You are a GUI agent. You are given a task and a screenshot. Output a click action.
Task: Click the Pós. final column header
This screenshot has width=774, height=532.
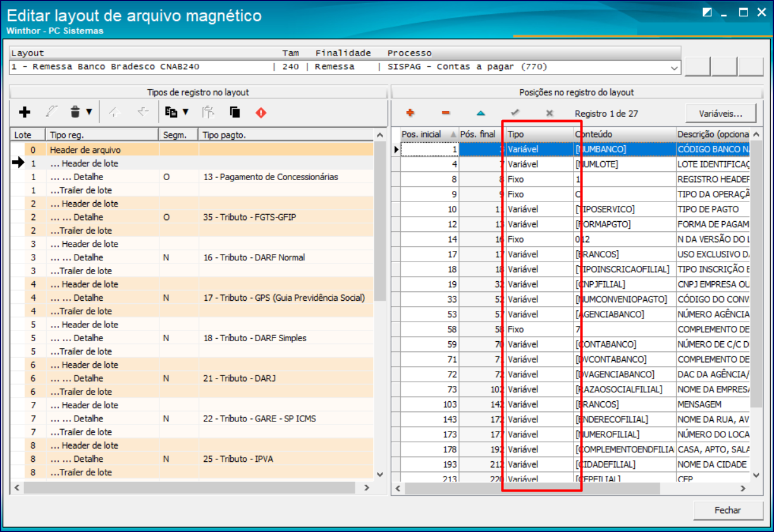[x=482, y=135]
